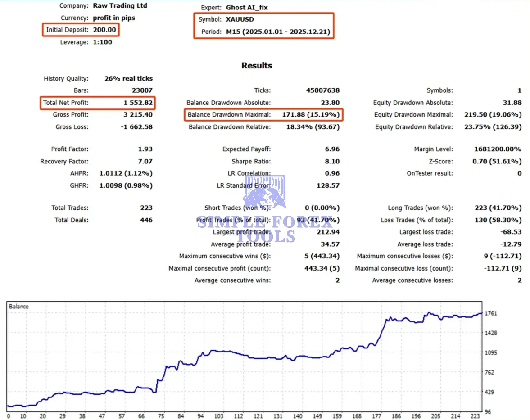Click the Balance label on the chart
The image size is (530, 420).
tap(19, 307)
